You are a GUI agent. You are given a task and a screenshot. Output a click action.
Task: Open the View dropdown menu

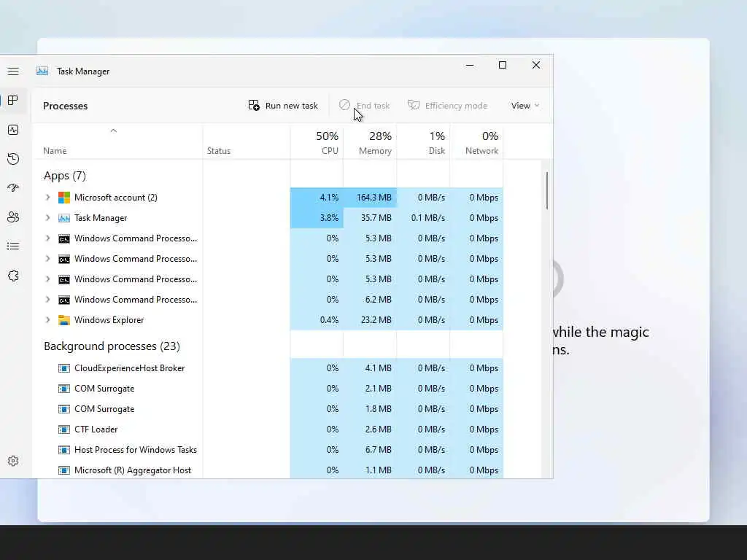point(525,105)
